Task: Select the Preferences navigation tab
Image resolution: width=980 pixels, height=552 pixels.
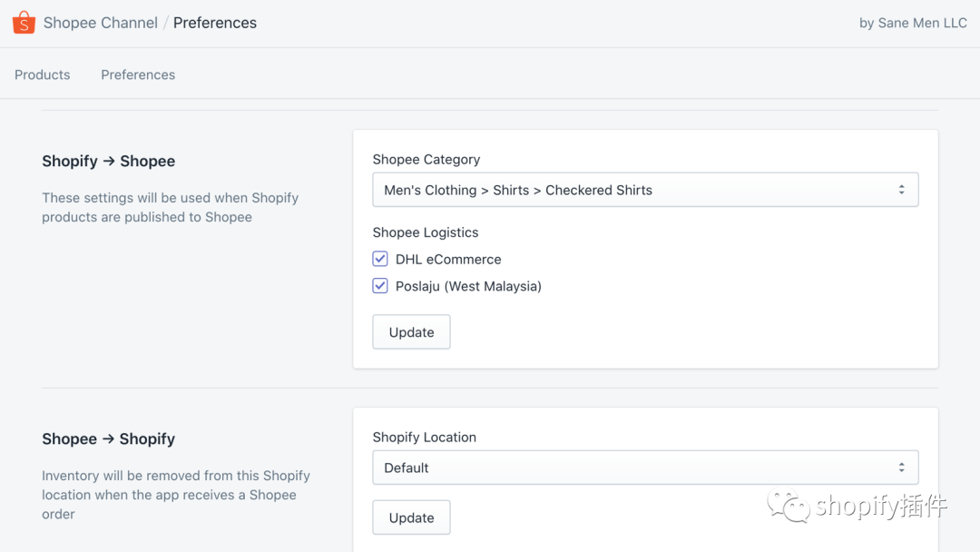Action: (138, 74)
